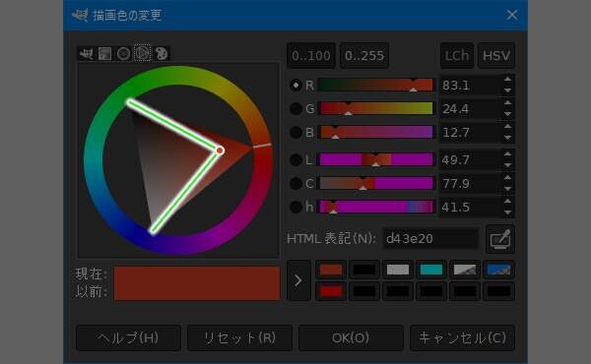This screenshot has height=364, width=591.
Task: Click the h hue slider bar
Action: pos(376,207)
